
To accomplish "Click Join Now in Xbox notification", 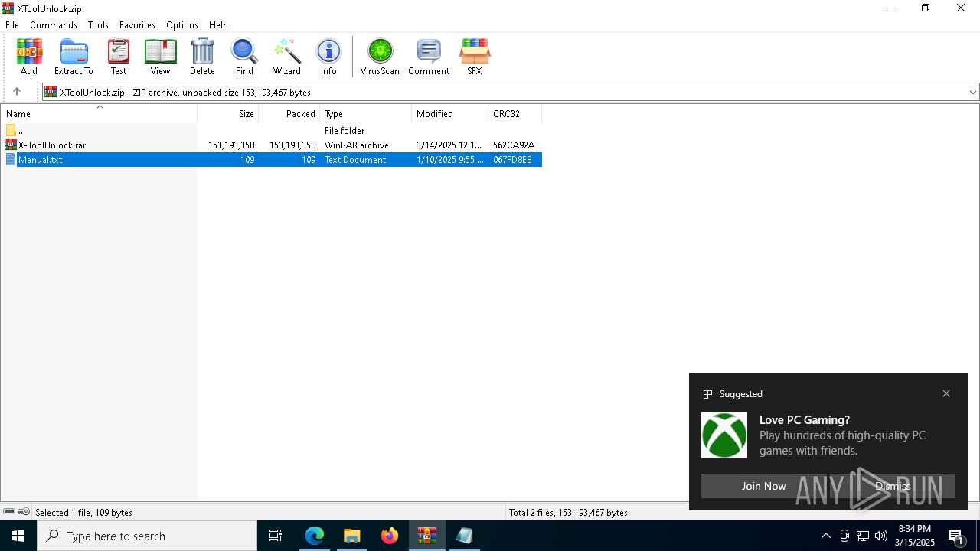I will [x=763, y=486].
